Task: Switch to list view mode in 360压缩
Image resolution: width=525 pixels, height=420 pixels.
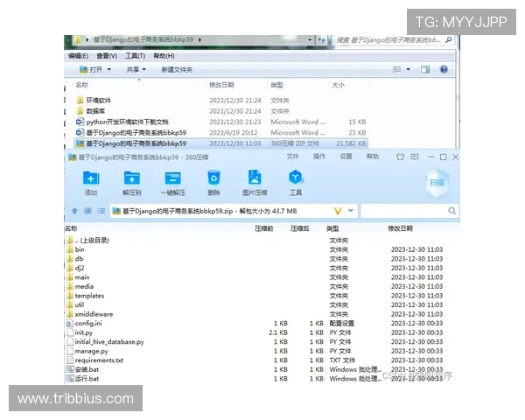Action: pyautogui.click(x=101, y=211)
